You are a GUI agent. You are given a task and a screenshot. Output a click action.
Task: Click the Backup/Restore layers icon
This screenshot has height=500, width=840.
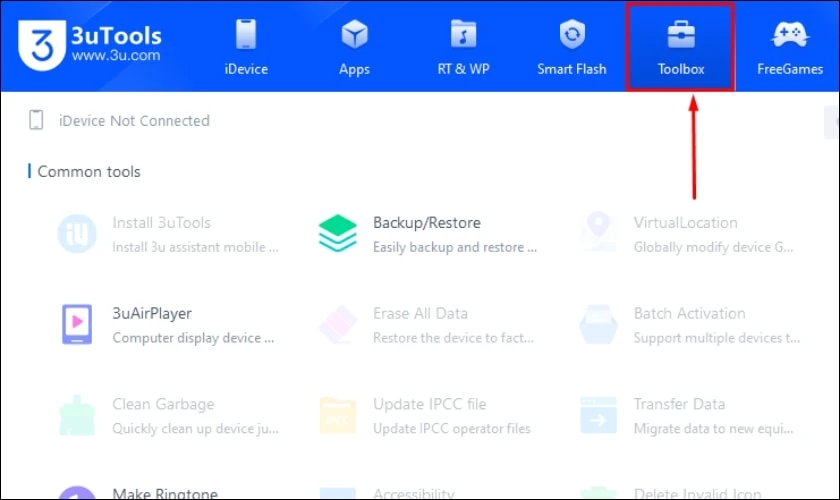tap(338, 234)
